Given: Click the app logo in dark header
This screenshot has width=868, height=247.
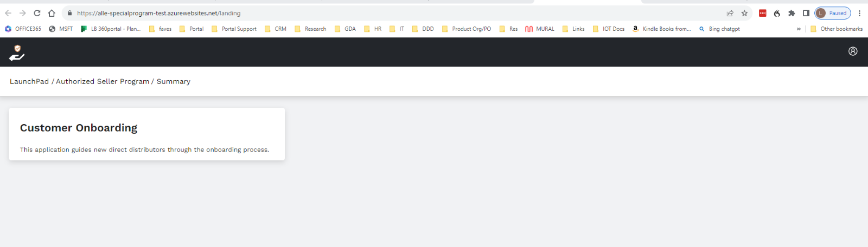Looking at the screenshot, I should pyautogui.click(x=17, y=53).
